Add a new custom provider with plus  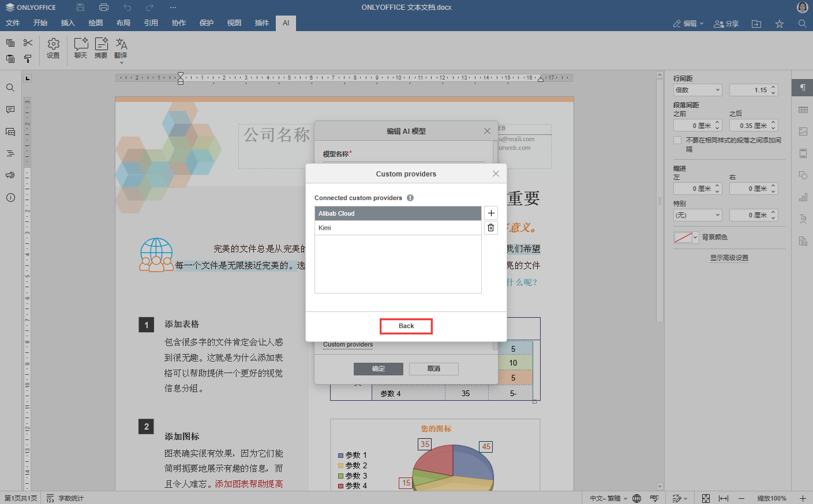[x=491, y=213]
